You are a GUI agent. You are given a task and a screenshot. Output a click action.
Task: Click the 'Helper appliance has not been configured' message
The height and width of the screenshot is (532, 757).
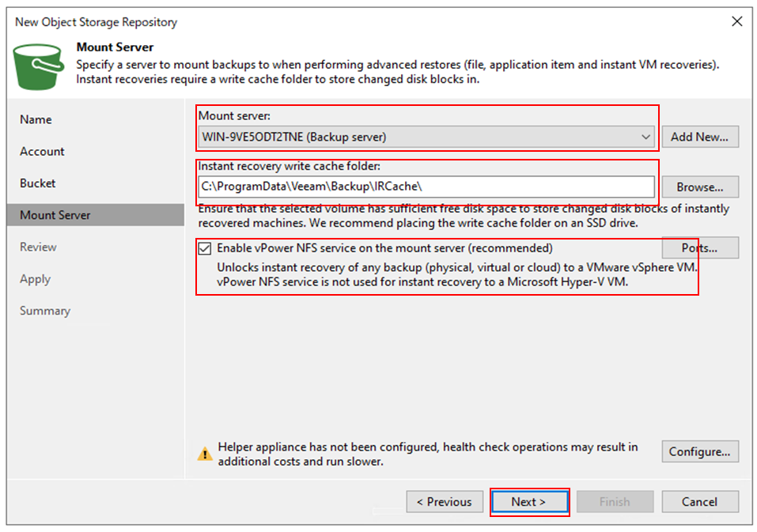(x=428, y=455)
